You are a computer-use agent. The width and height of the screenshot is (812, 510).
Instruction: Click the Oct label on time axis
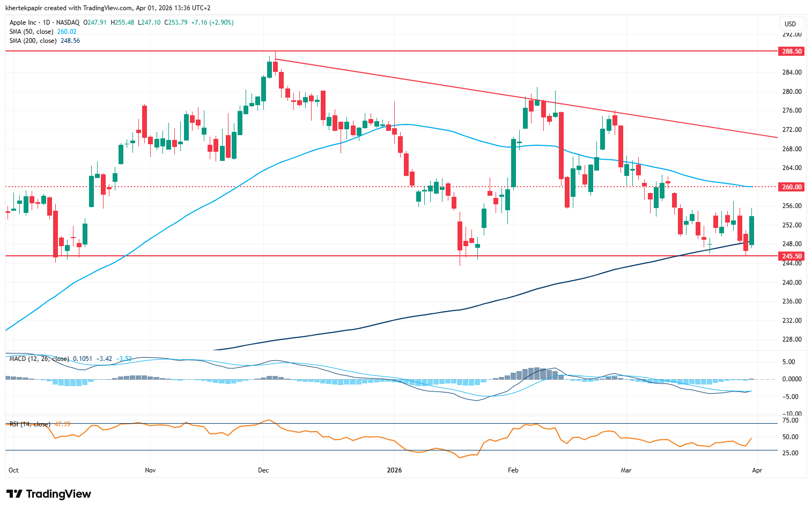tap(13, 470)
